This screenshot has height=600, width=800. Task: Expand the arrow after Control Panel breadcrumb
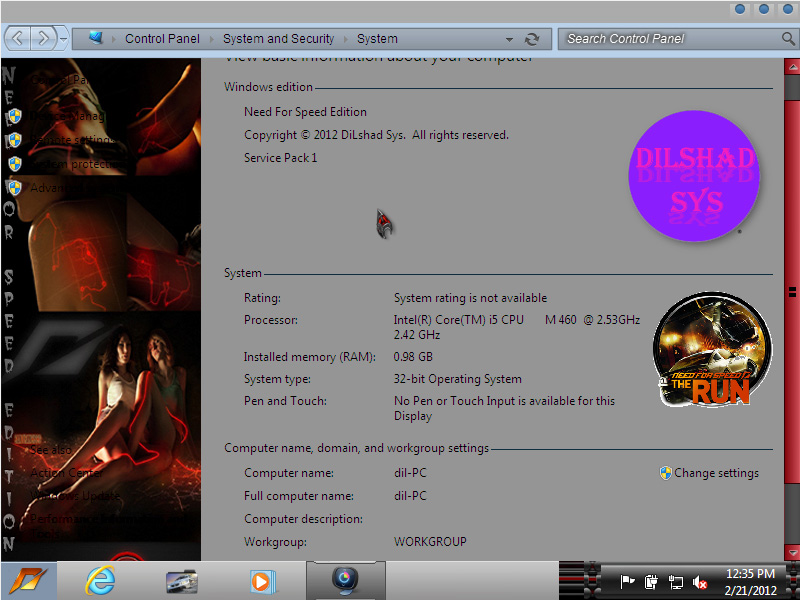click(211, 39)
